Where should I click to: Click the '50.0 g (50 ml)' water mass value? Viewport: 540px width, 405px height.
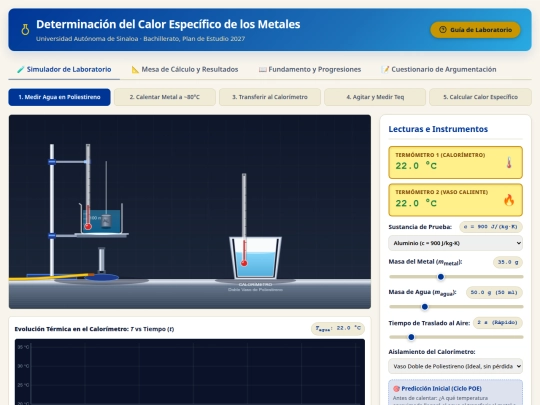[x=494, y=292]
